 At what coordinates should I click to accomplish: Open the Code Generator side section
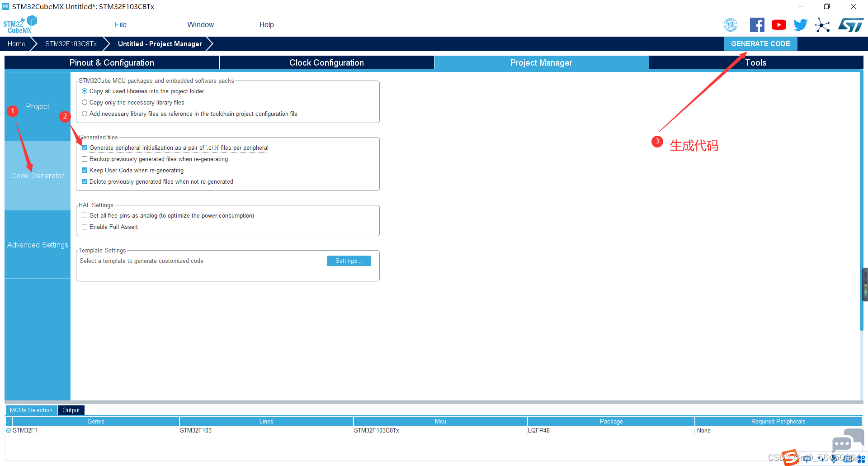click(x=38, y=176)
